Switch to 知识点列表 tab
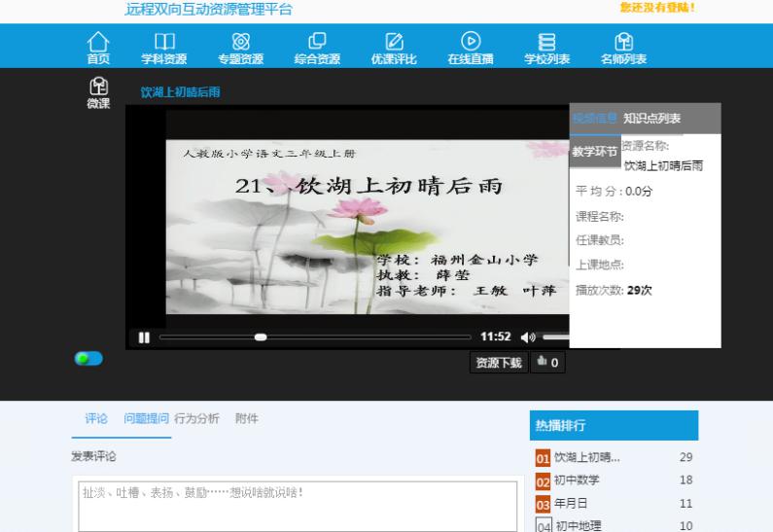Screen dimensions: 773x532 click(x=651, y=119)
